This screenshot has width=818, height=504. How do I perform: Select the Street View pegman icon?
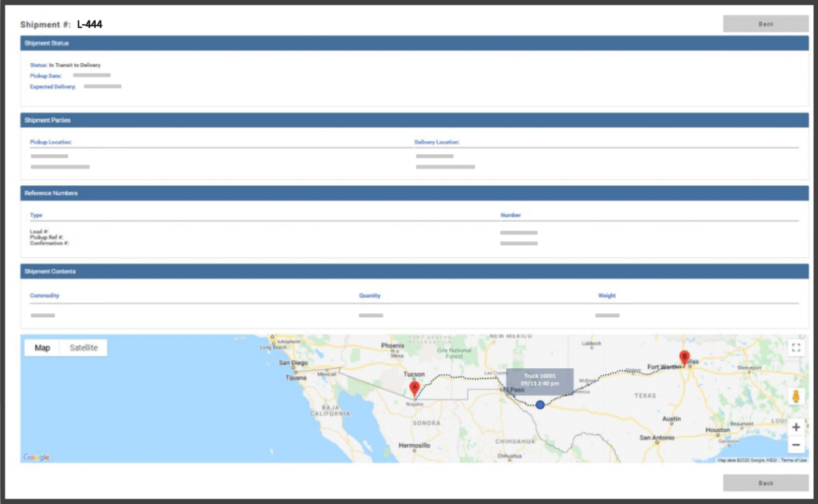tap(796, 397)
